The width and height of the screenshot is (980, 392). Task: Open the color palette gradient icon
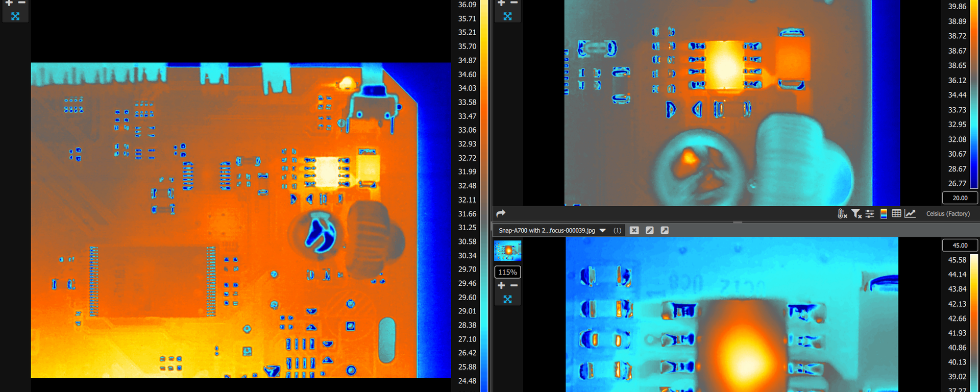884,213
